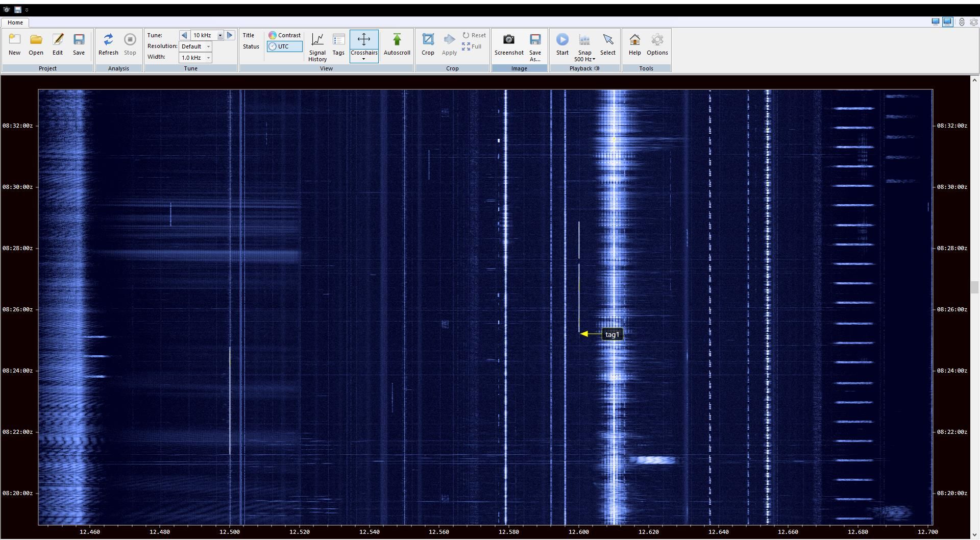Open the Width 1.0 kHz dropdown

(208, 58)
